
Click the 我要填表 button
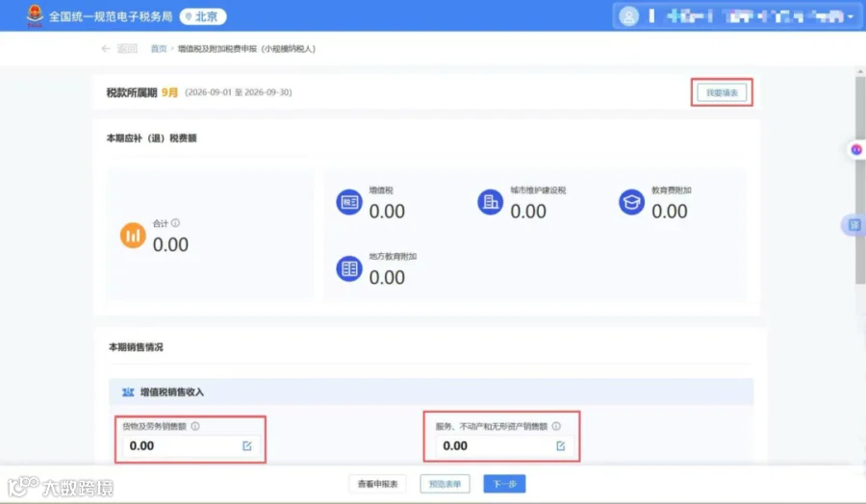pyautogui.click(x=722, y=92)
